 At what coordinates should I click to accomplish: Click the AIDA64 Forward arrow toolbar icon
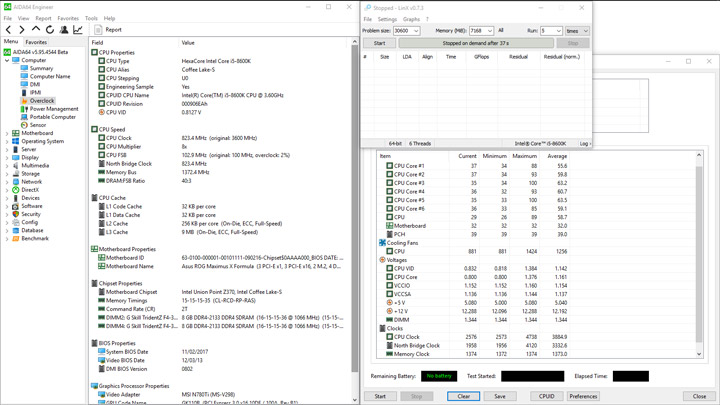click(22, 30)
